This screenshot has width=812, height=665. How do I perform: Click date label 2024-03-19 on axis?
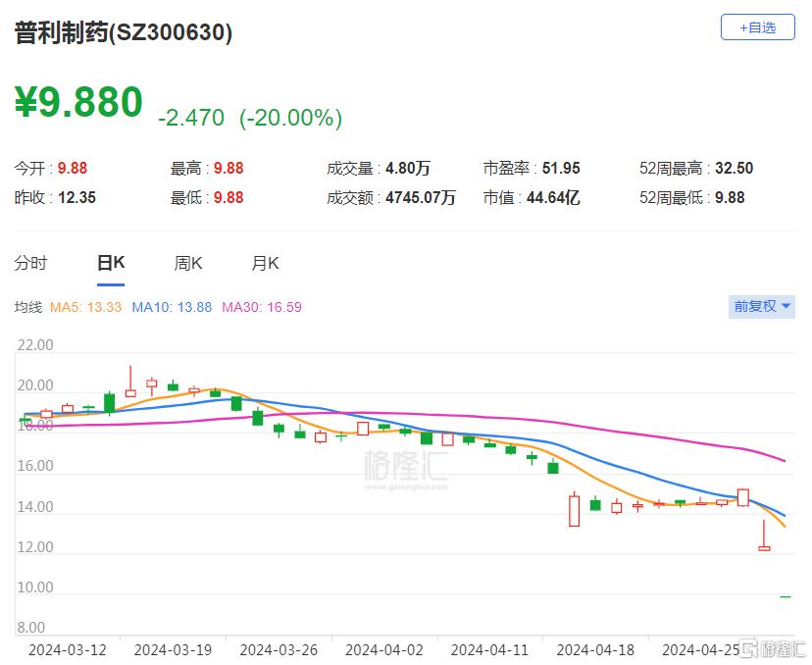tap(173, 649)
